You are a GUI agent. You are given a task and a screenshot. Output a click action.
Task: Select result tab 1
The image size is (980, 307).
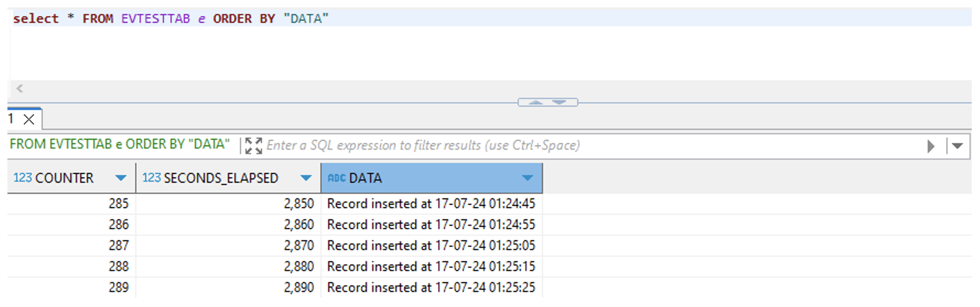(11, 119)
